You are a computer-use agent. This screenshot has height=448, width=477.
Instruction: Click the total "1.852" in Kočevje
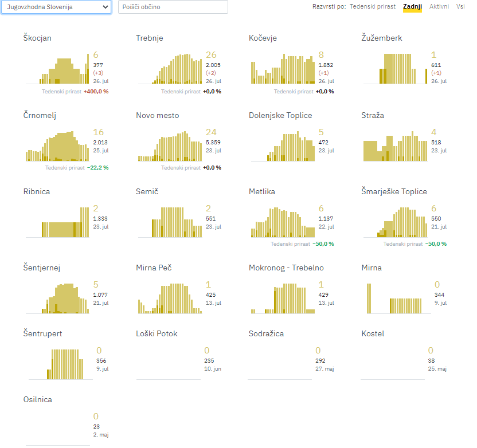(326, 65)
